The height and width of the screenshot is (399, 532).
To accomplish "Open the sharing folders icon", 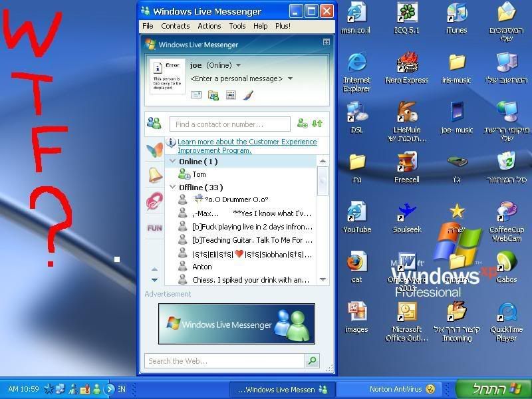I will pyautogui.click(x=213, y=95).
